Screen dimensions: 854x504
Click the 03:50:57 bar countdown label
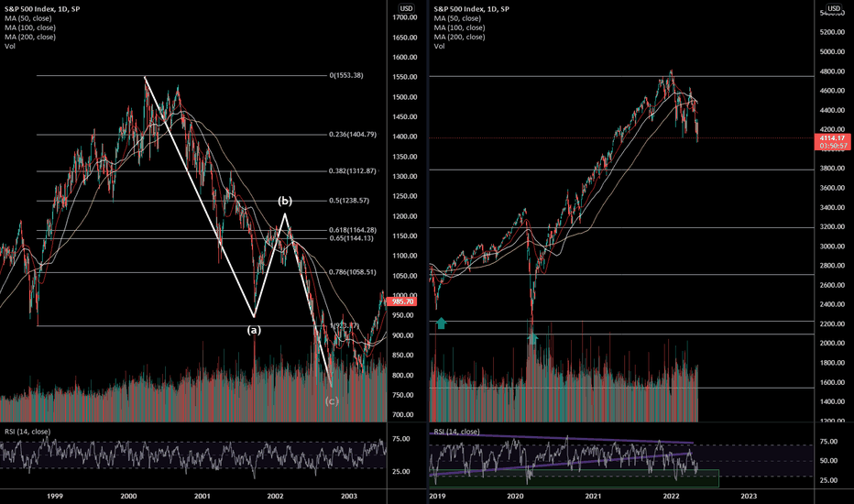833,146
